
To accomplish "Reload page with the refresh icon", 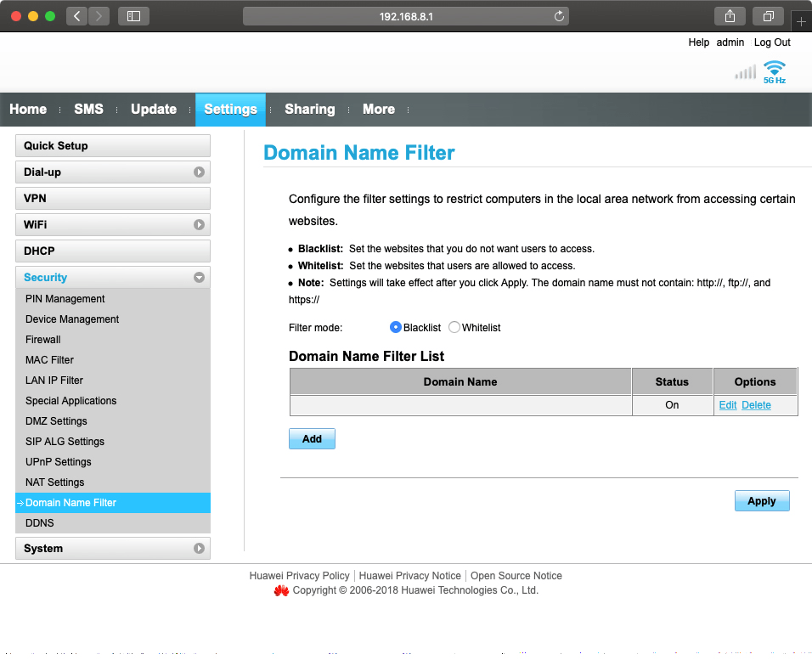I will tap(559, 16).
